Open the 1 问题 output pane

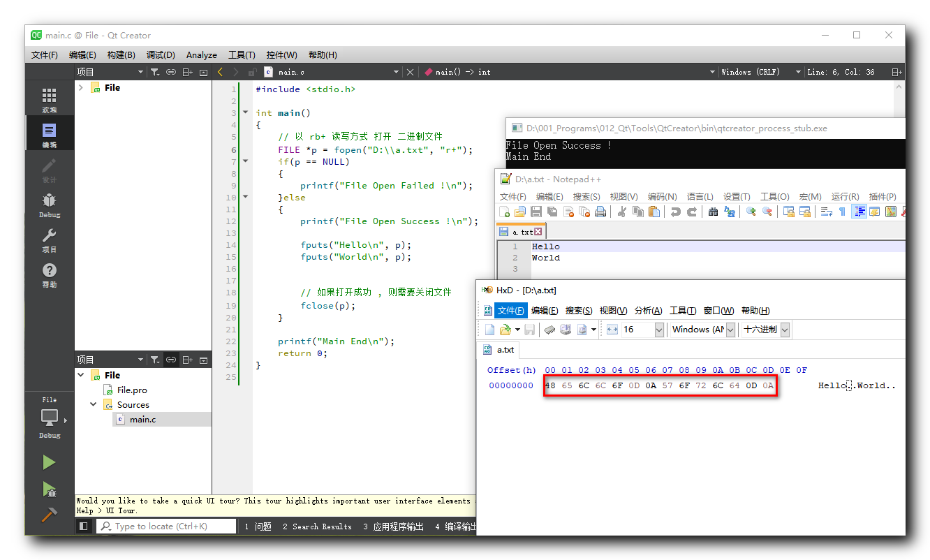pyautogui.click(x=258, y=526)
